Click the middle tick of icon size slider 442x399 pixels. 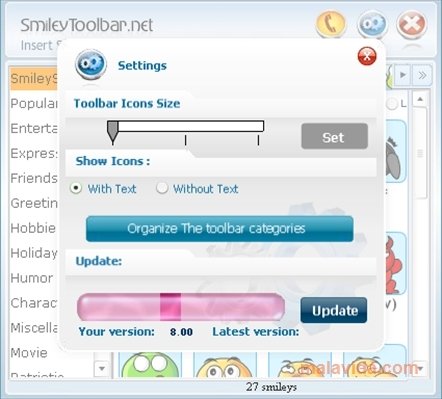[185, 140]
